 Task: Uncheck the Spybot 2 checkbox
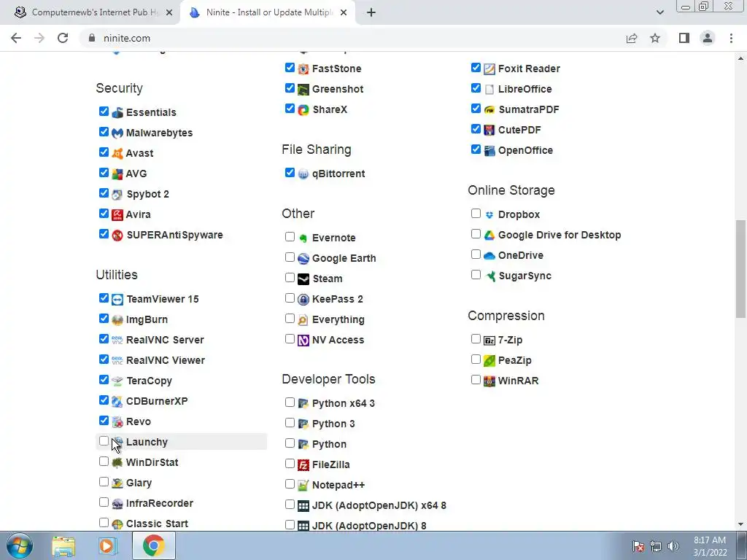click(x=104, y=193)
